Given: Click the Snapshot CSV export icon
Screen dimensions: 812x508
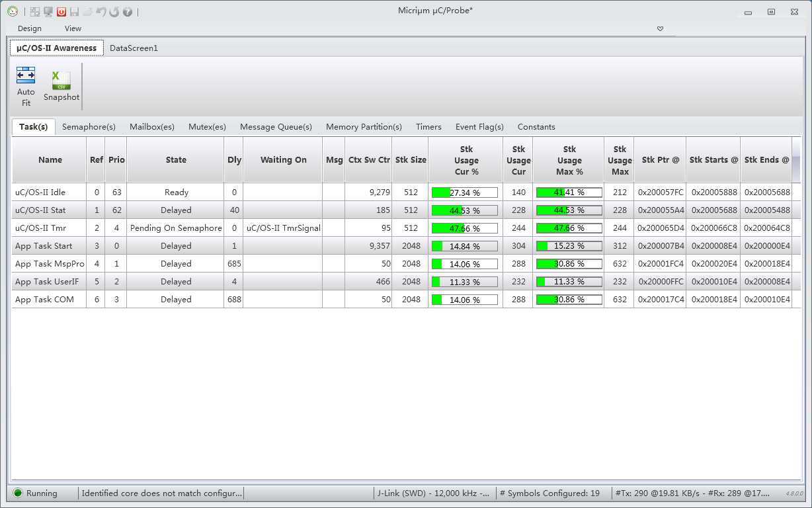Looking at the screenshot, I should pos(61,86).
